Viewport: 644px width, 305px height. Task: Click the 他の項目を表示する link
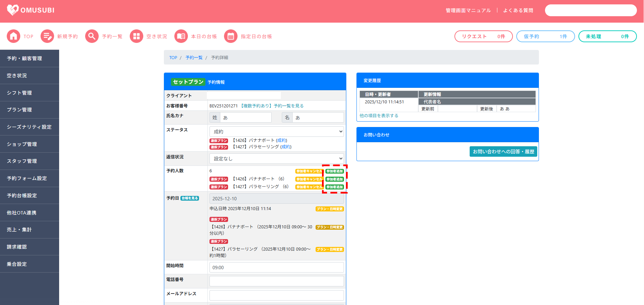[x=379, y=116]
